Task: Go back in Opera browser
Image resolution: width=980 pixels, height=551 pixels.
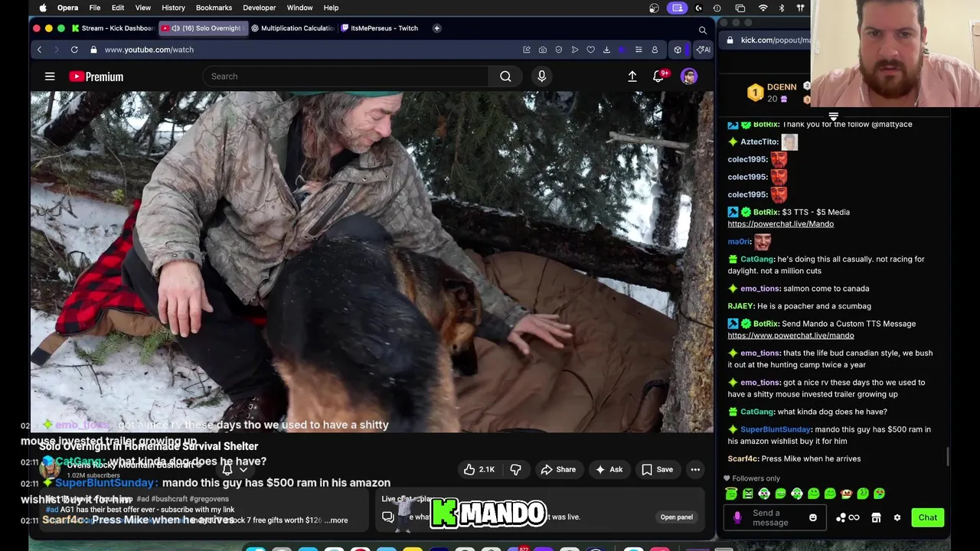Action: tap(39, 50)
